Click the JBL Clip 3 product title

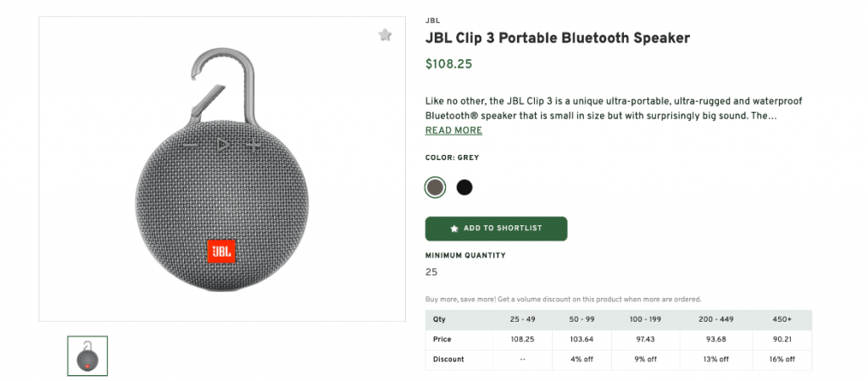click(558, 38)
